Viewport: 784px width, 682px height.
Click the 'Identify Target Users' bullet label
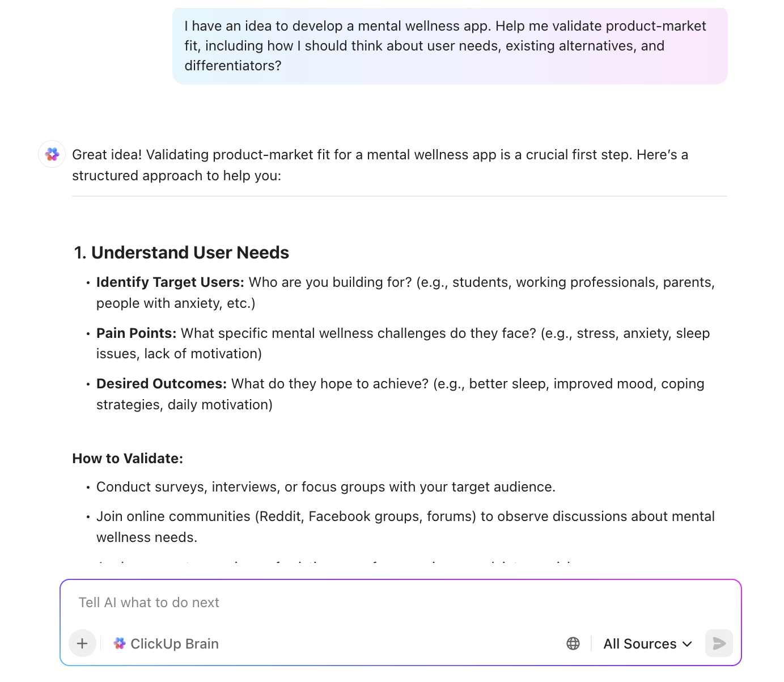coord(170,282)
